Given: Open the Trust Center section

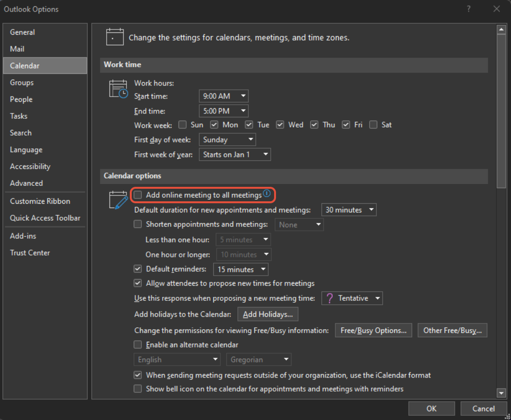Looking at the screenshot, I should 30,252.
